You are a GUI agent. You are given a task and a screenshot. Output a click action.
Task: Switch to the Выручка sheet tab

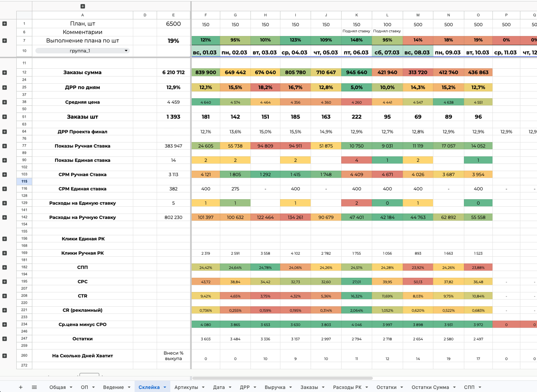pos(275,387)
